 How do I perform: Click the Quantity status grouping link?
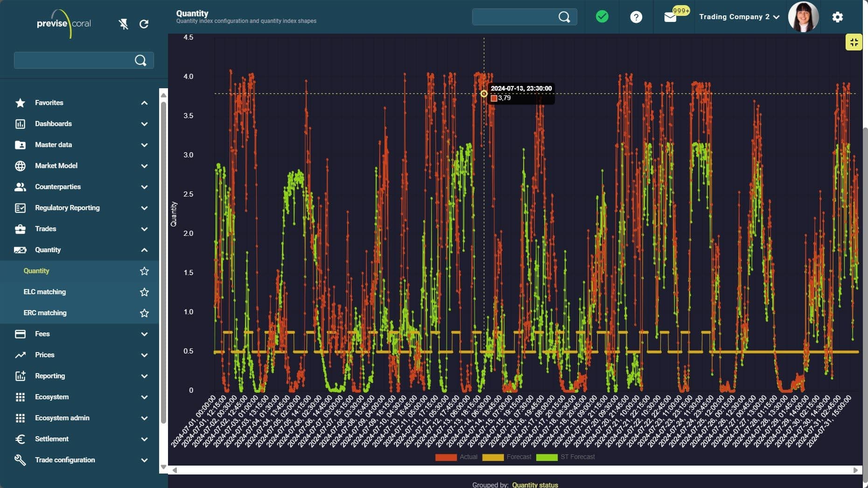[x=535, y=485]
